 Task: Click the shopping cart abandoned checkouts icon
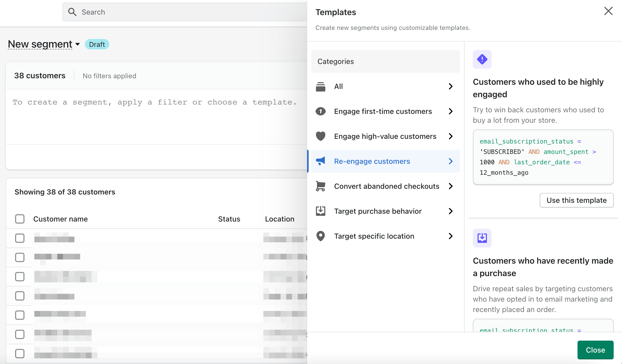click(x=320, y=186)
